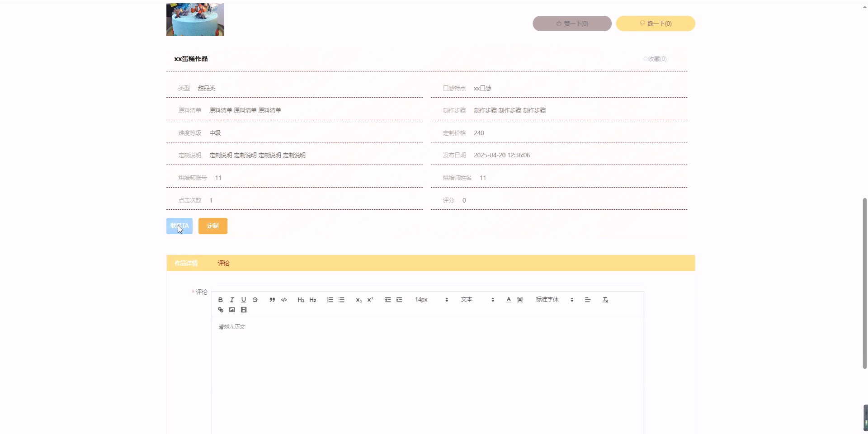The image size is (868, 434).
Task: Toggle bold formatting in comment editor
Action: 221,300
